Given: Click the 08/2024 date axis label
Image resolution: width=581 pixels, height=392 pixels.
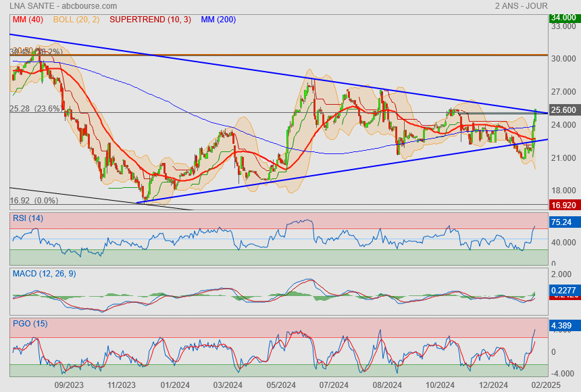Looking at the screenshot, I should [387, 385].
